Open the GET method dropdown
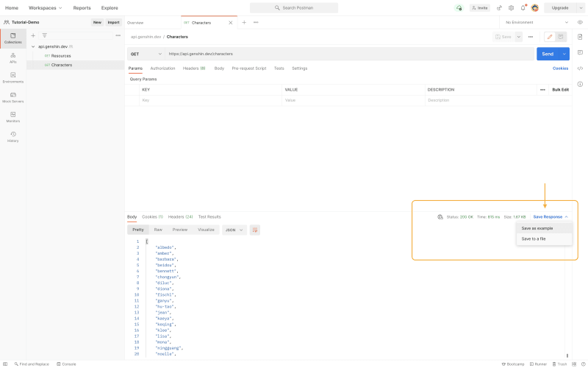The image size is (588, 368). 146,54
